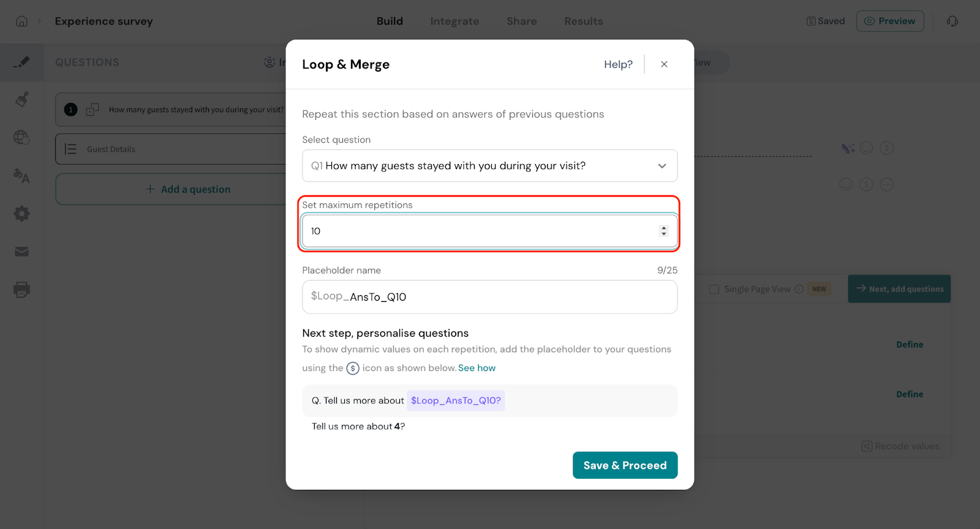
Task: Click the headset support icon
Action: [952, 21]
